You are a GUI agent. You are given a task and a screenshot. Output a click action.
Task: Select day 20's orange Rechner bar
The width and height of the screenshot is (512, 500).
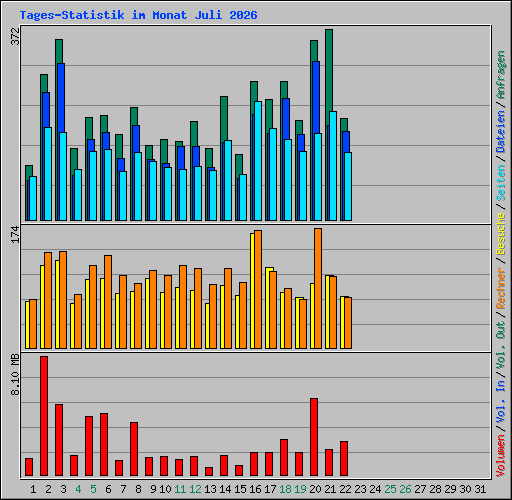(318, 288)
